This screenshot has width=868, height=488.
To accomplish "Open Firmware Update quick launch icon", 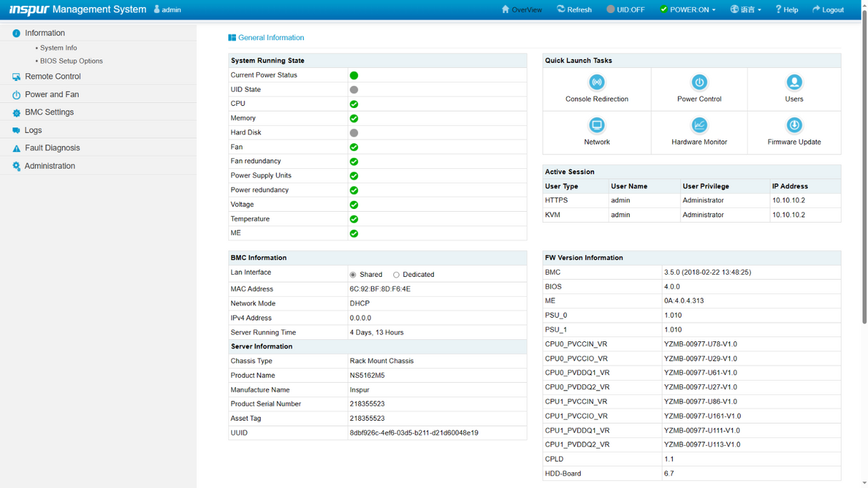I will (794, 125).
